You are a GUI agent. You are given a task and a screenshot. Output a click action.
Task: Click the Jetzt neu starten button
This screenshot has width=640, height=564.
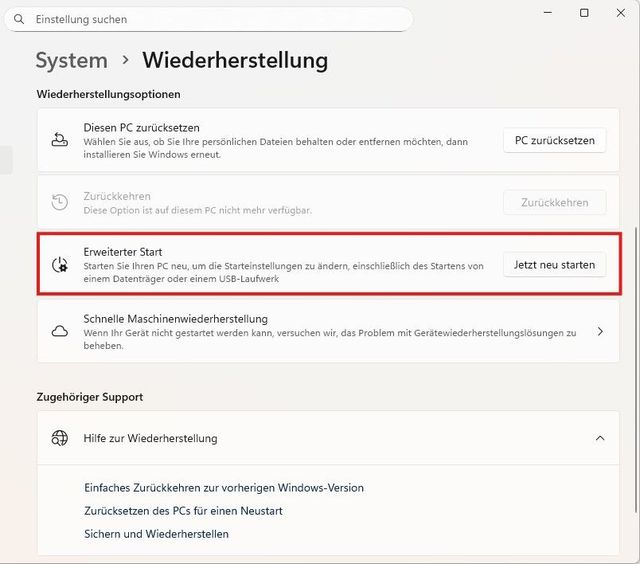[554, 265]
